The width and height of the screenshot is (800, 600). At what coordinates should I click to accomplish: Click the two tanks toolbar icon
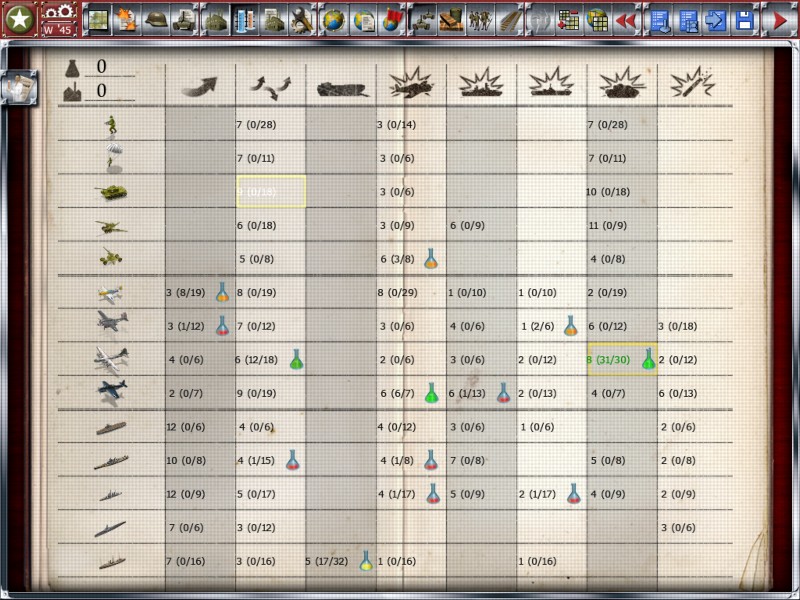tap(423, 20)
